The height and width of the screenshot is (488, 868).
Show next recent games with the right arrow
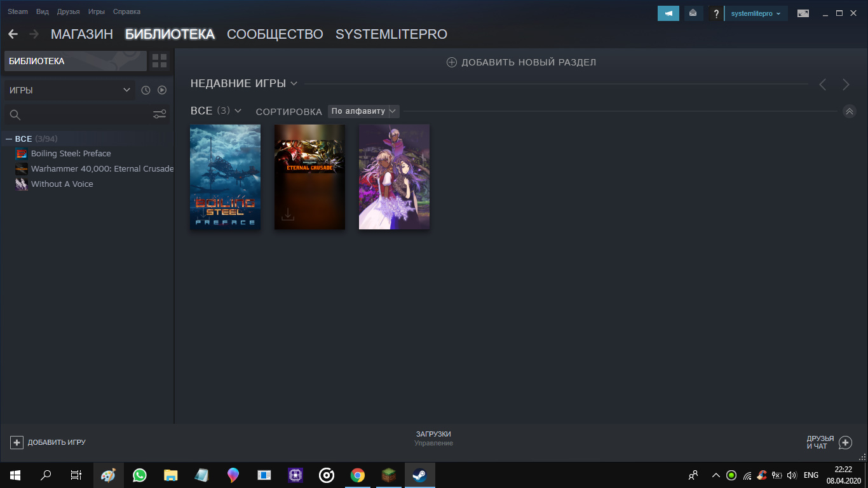[846, 84]
